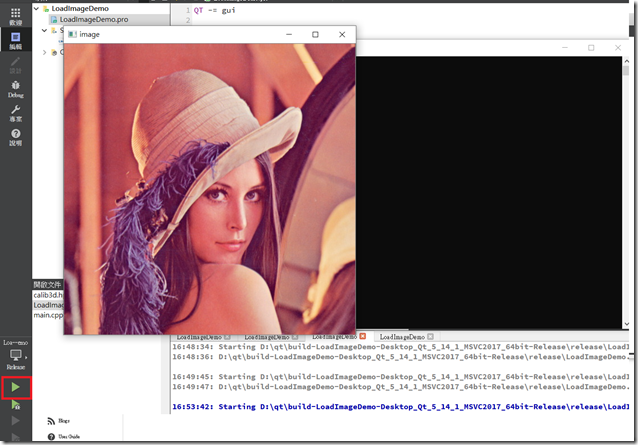Viewport: 638px width, 445px height.
Task: Expand the collapsed folder node in project tree
Action: tap(44, 52)
